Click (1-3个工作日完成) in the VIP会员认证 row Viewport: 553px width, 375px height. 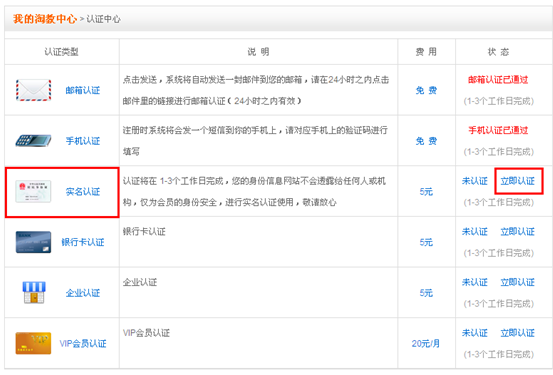[x=498, y=355]
